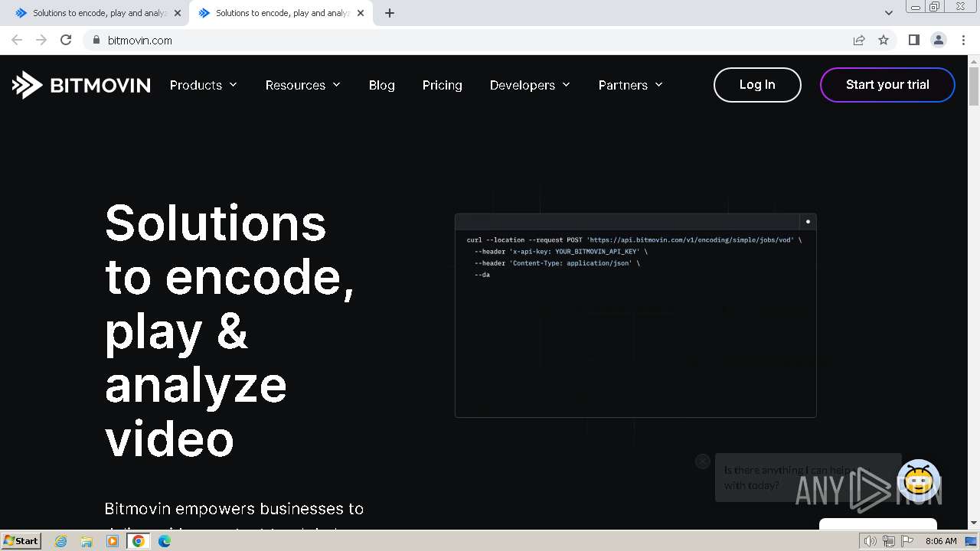Open a new tab with plus icon
This screenshot has width=980, height=551.
click(x=389, y=13)
